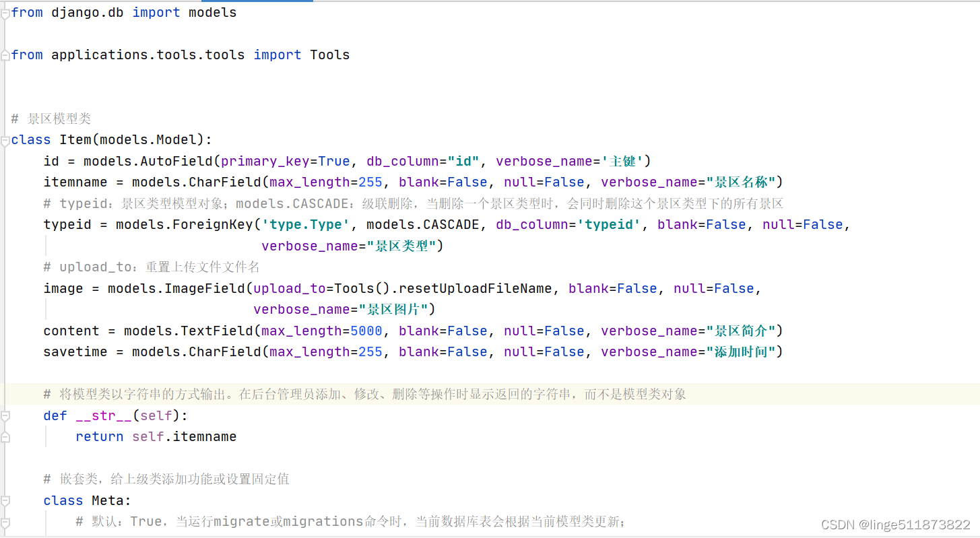This screenshot has width=980, height=538.
Task: Click the 'savetime' variable name
Action: pyautogui.click(x=75, y=352)
